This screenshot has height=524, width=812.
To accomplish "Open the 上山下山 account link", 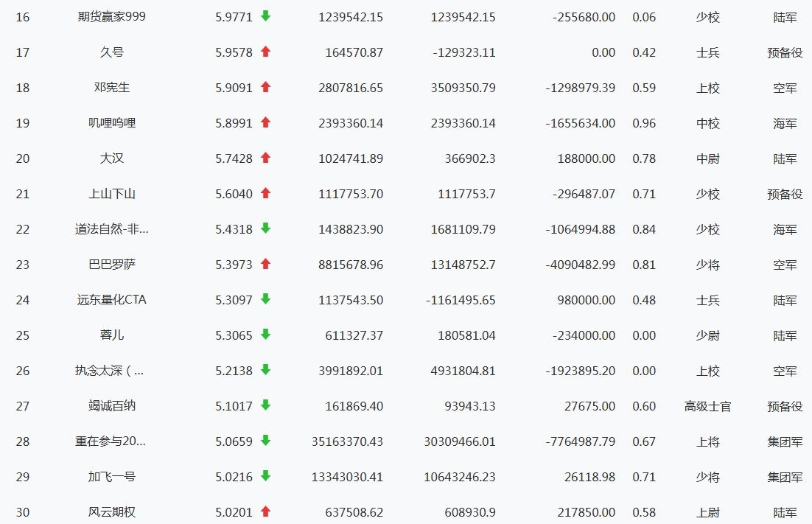I will point(112,194).
